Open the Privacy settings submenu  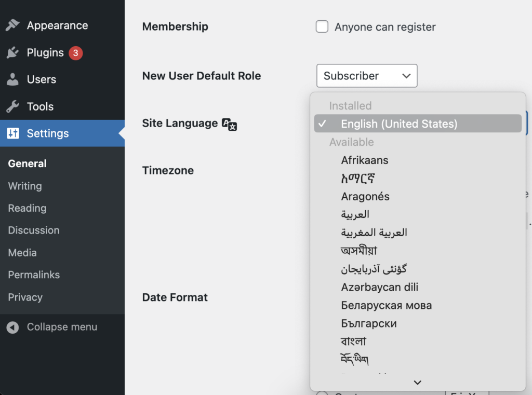pos(25,297)
